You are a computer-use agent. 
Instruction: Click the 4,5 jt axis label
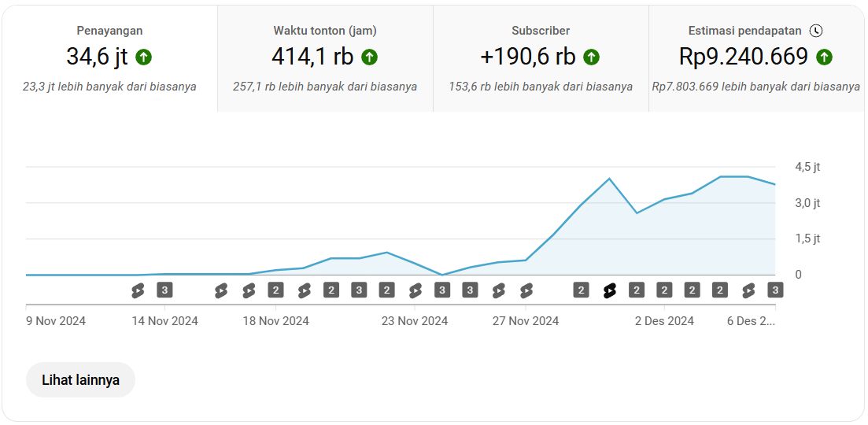[x=807, y=167]
